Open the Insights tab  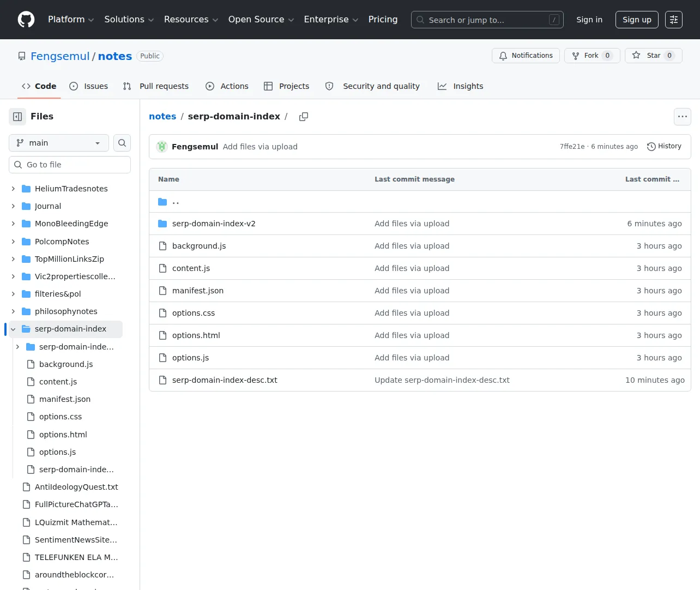(461, 86)
